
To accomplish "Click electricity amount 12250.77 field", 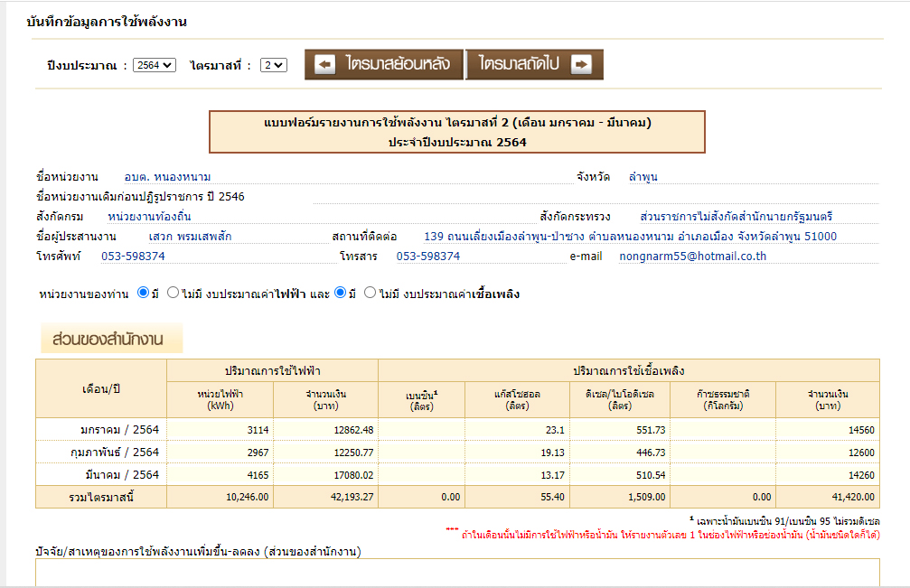I will [x=325, y=453].
